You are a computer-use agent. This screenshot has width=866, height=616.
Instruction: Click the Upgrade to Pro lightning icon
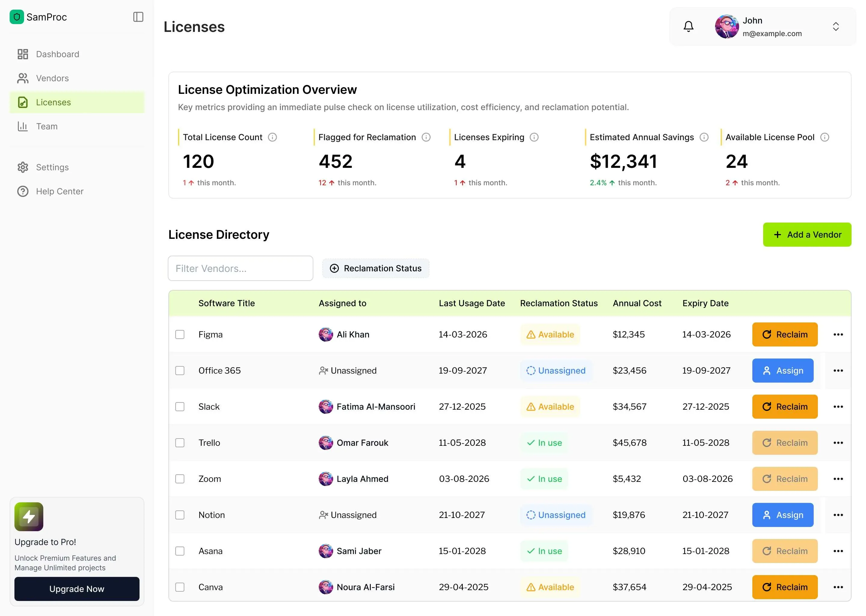coord(29,517)
